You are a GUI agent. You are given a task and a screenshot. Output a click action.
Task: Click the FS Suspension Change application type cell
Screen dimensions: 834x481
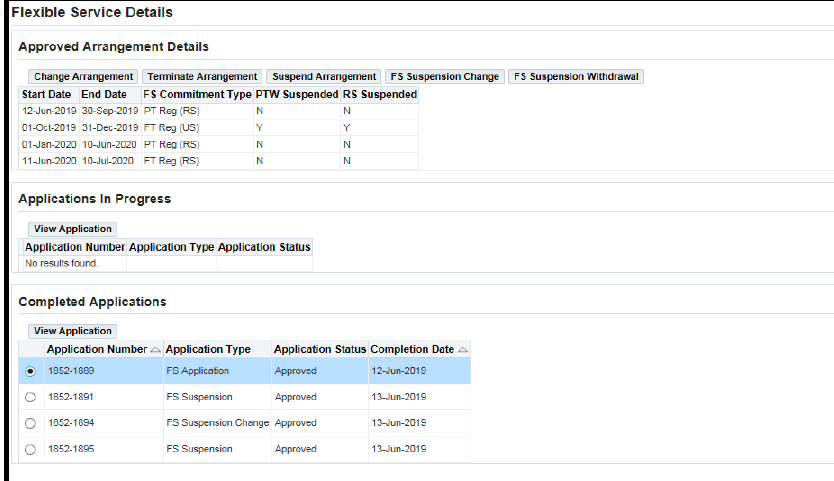(217, 423)
